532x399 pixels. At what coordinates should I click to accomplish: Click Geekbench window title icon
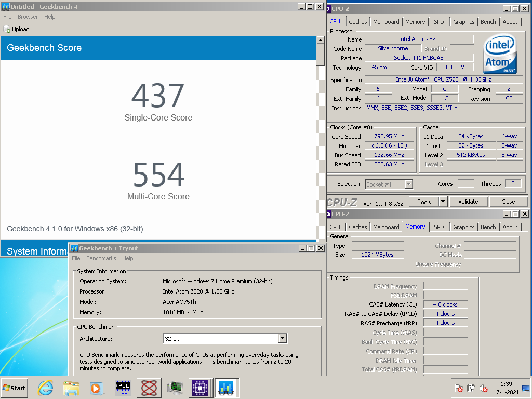coord(5,6)
